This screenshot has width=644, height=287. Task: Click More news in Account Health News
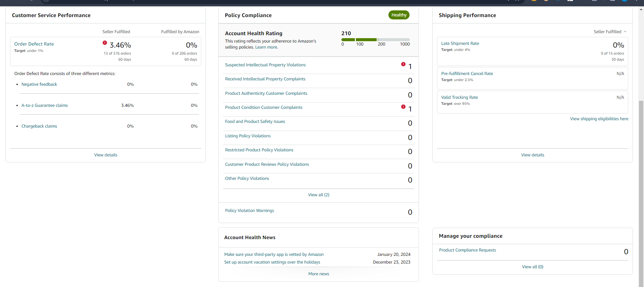click(x=319, y=274)
